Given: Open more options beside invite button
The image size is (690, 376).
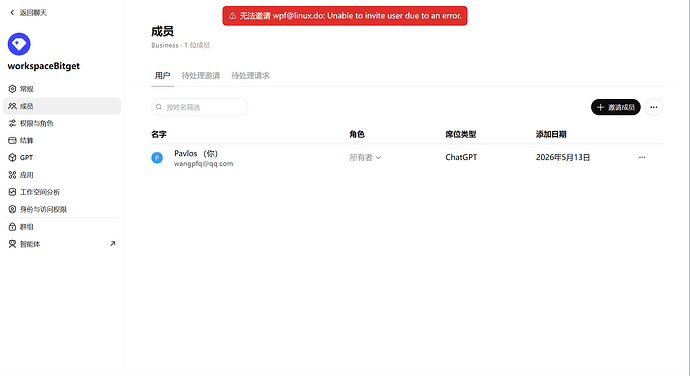Looking at the screenshot, I should pos(654,107).
